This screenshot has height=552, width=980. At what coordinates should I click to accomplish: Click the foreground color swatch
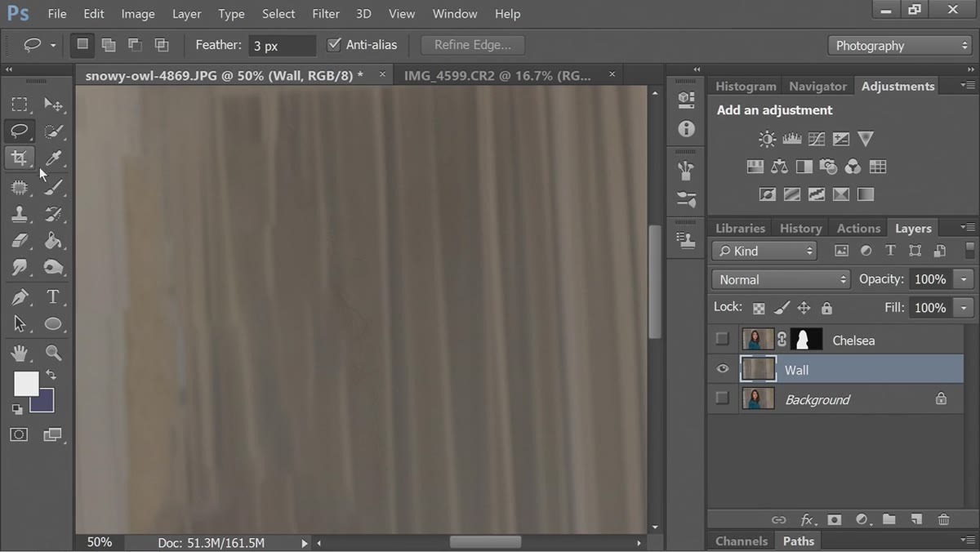[25, 383]
